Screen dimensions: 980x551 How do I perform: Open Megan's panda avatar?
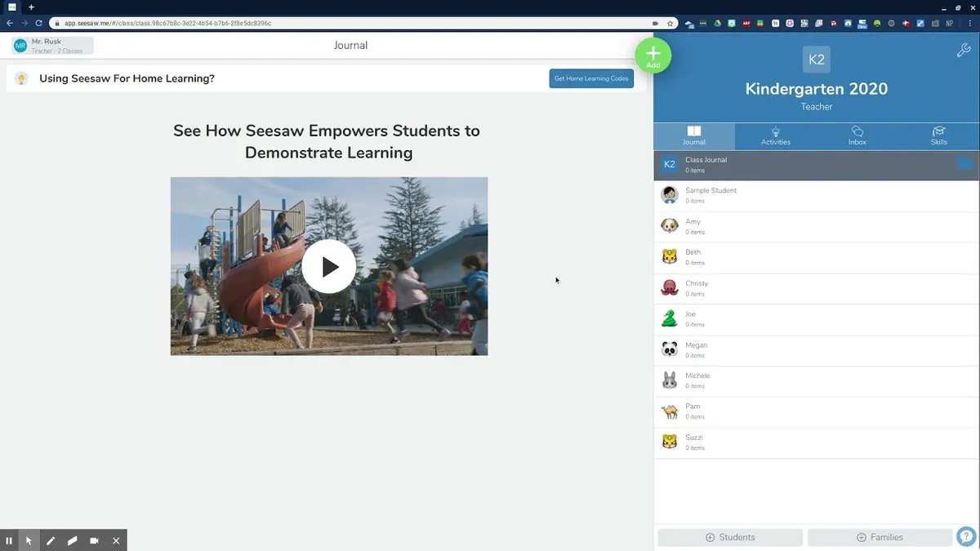(670, 349)
